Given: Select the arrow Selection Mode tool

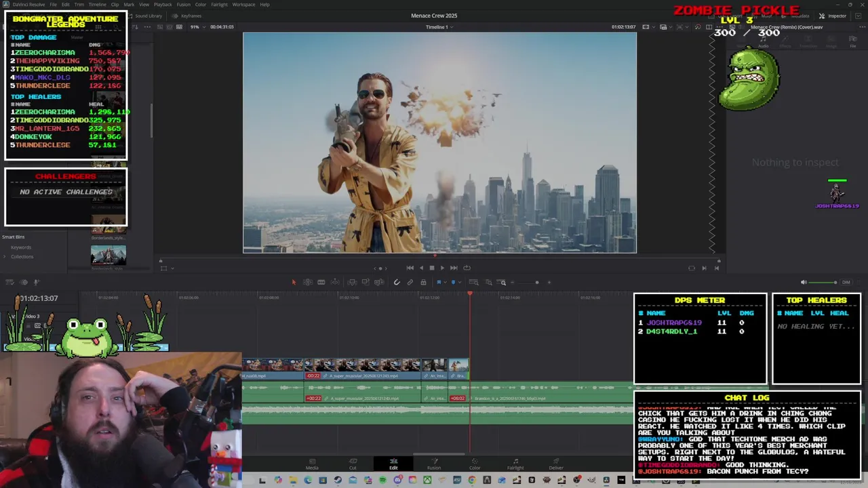Looking at the screenshot, I should coord(294,282).
